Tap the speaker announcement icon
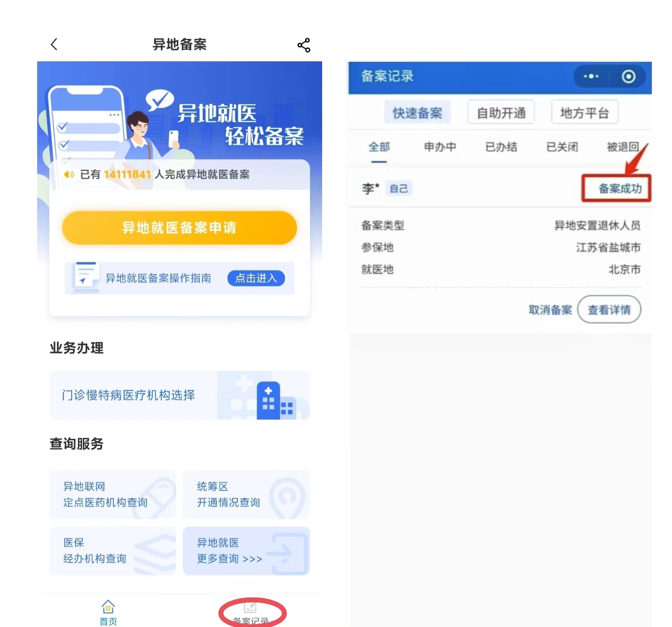The height and width of the screenshot is (627, 672). click(x=69, y=174)
